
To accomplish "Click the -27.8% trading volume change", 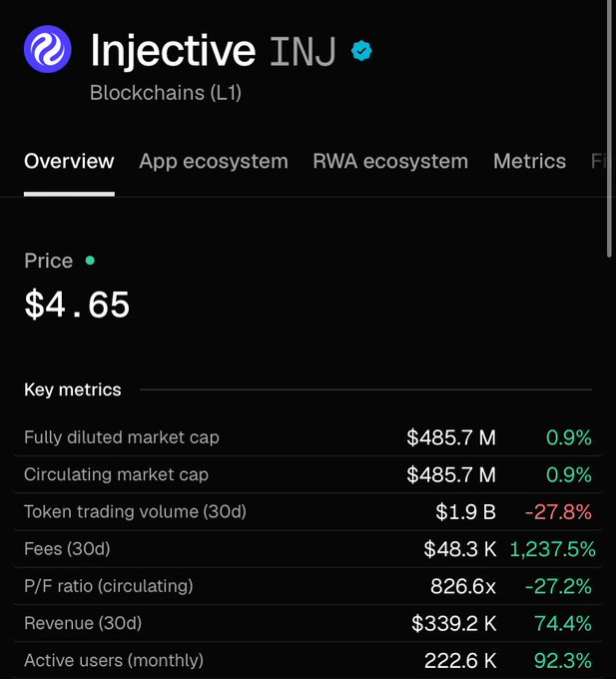I will 558,512.
